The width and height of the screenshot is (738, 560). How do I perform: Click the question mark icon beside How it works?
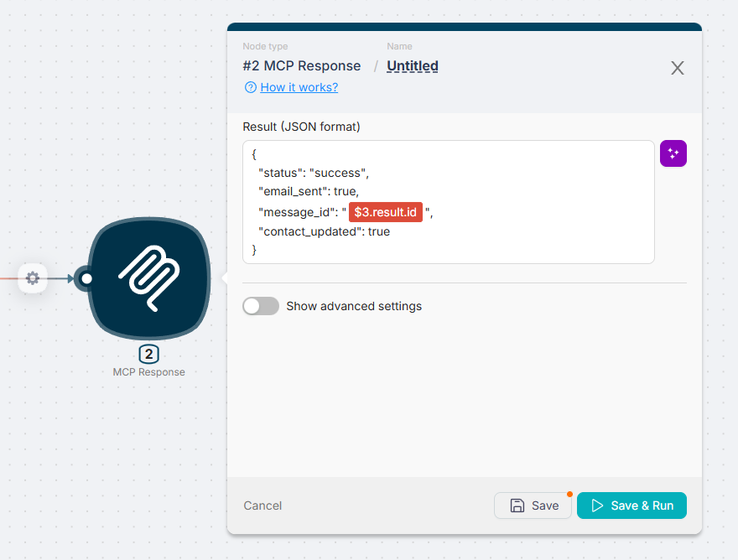[249, 87]
